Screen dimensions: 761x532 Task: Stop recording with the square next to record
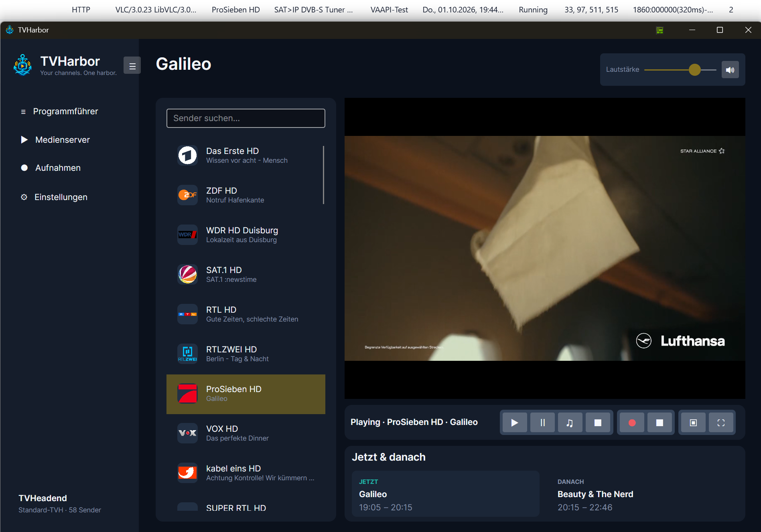[x=660, y=423]
